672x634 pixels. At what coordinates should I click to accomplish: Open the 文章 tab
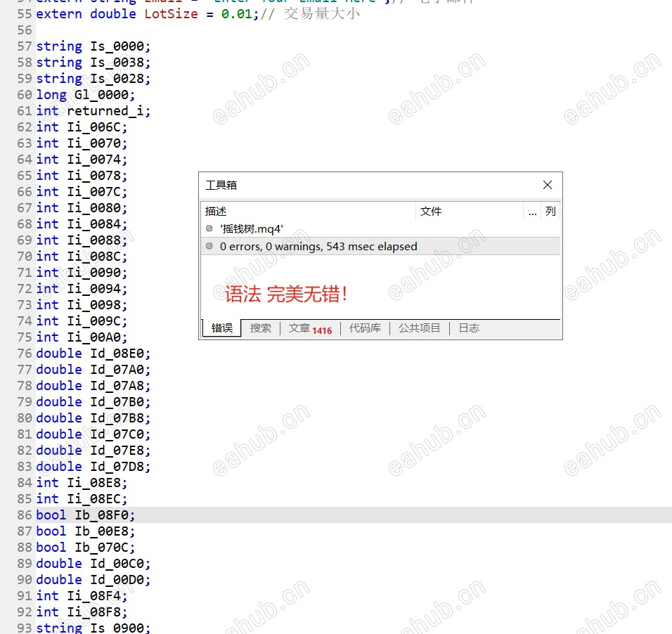(310, 328)
